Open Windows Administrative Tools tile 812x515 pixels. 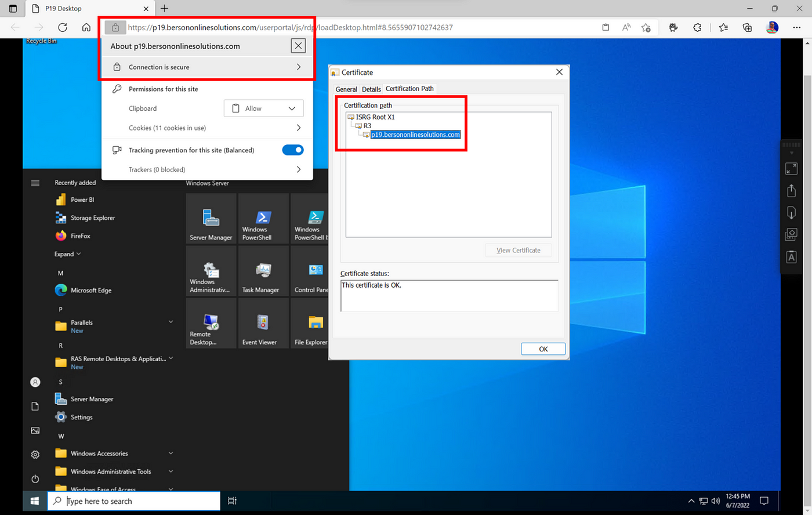pos(211,270)
